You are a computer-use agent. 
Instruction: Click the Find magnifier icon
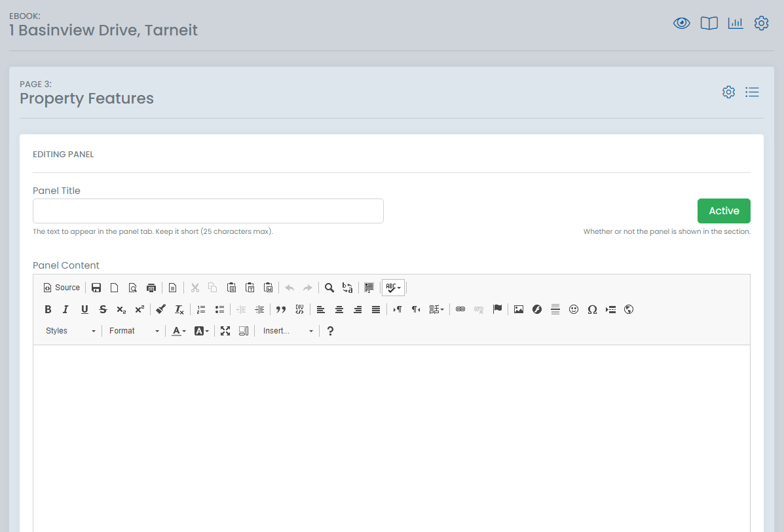click(x=329, y=288)
